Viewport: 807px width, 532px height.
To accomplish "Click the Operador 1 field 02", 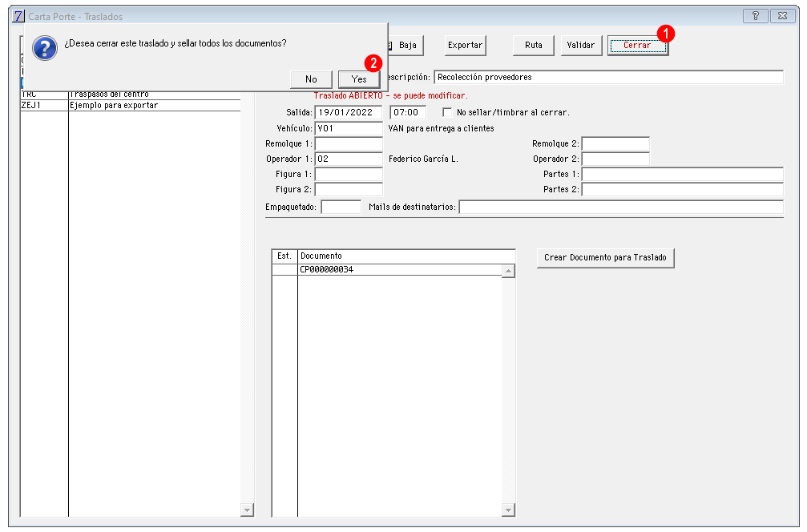I will coord(349,159).
